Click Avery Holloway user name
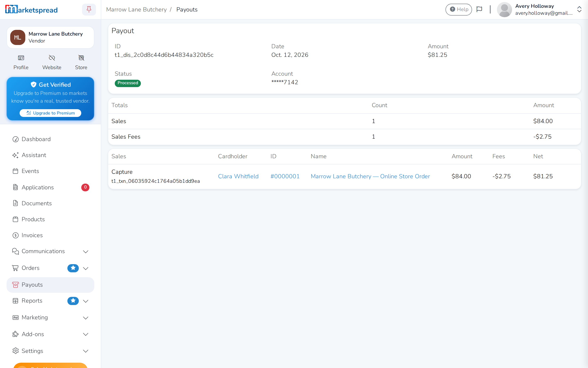This screenshot has height=368, width=588. click(535, 6)
